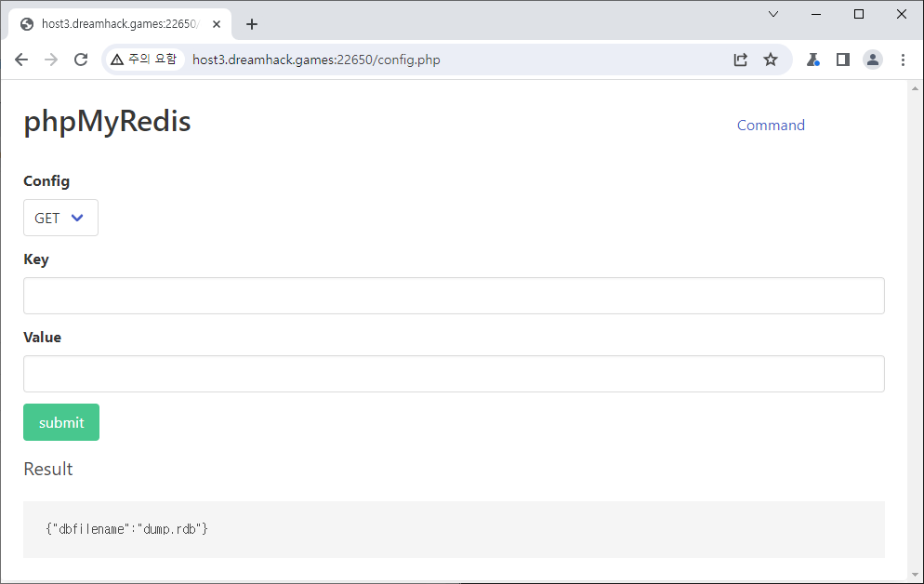This screenshot has height=584, width=924.
Task: Click the browser back arrow
Action: point(21,60)
